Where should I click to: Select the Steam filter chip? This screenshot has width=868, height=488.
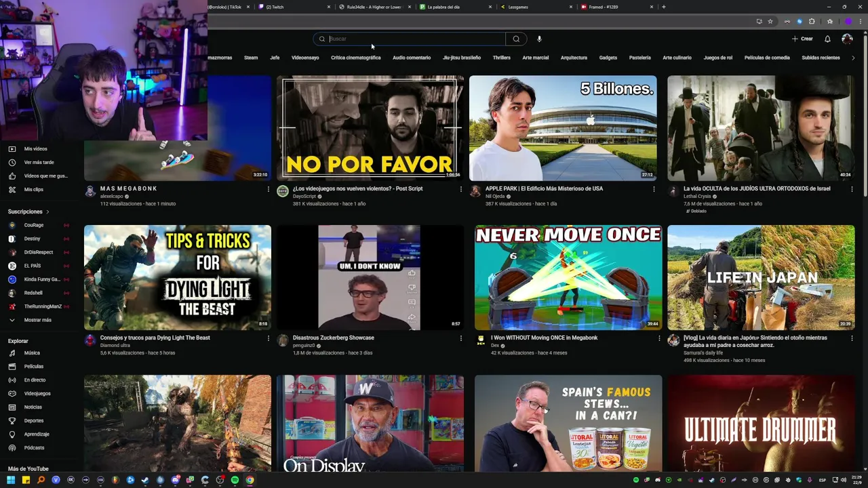point(251,58)
